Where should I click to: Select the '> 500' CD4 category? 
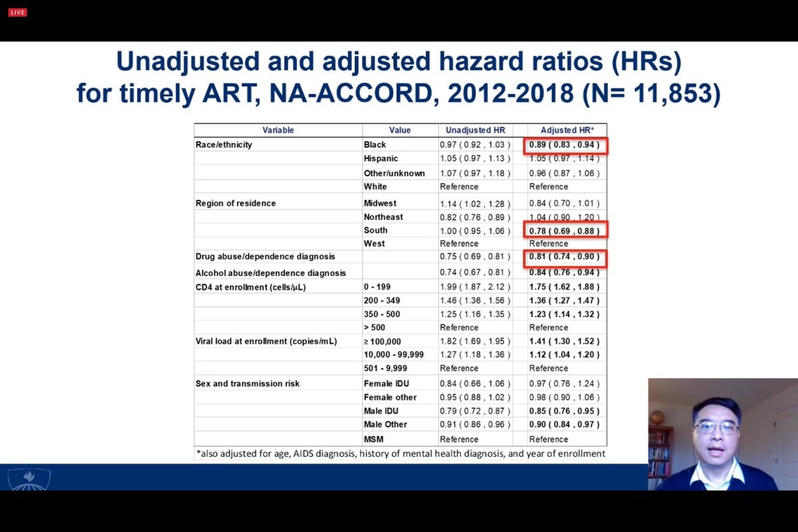click(374, 327)
